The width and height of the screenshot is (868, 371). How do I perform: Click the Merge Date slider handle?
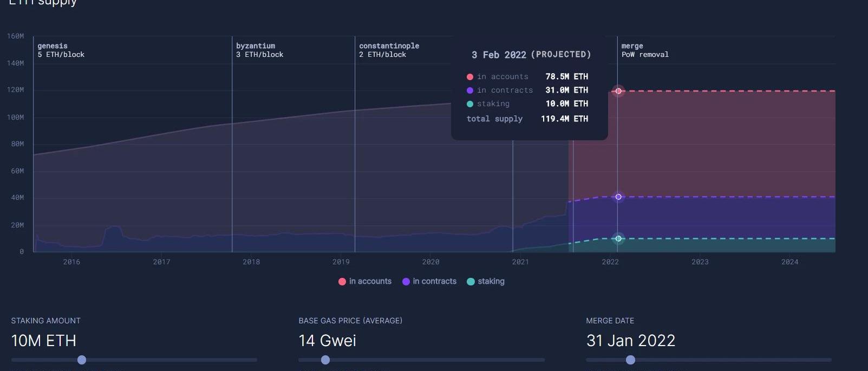tap(630, 360)
